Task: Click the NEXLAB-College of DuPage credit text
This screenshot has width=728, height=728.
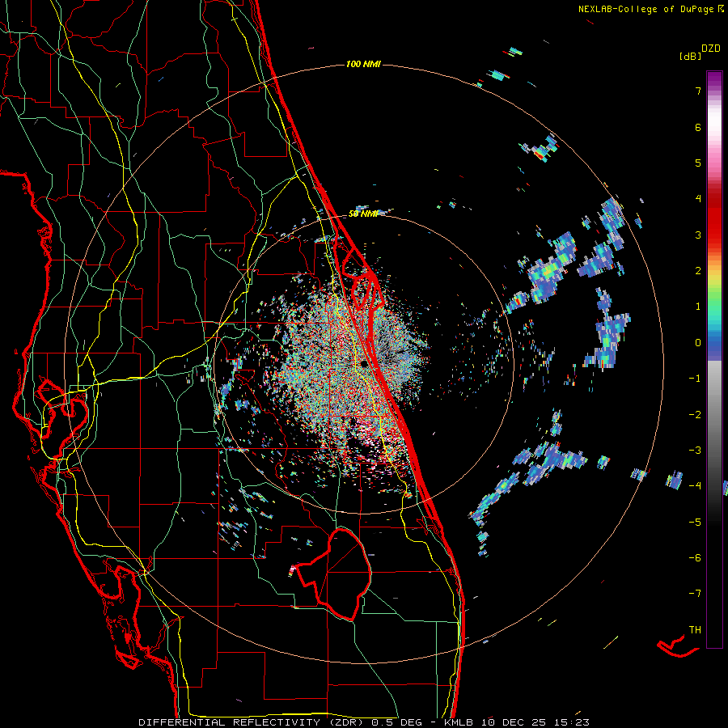Action: [x=645, y=9]
